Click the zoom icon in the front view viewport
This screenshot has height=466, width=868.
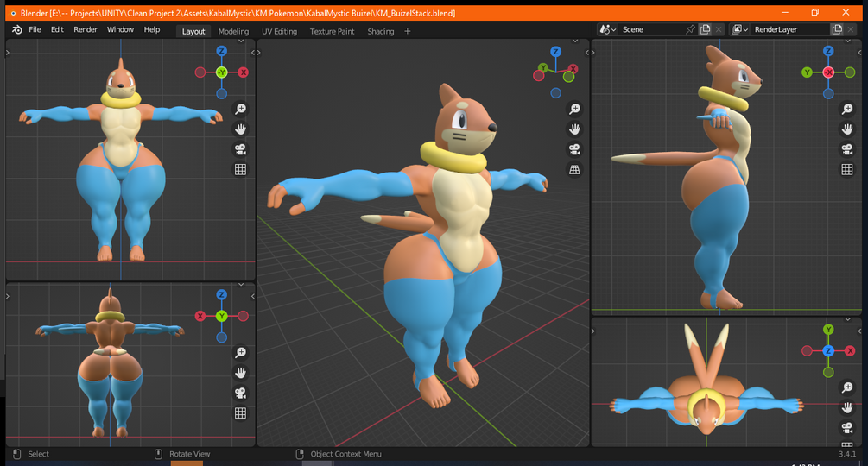[x=240, y=109]
